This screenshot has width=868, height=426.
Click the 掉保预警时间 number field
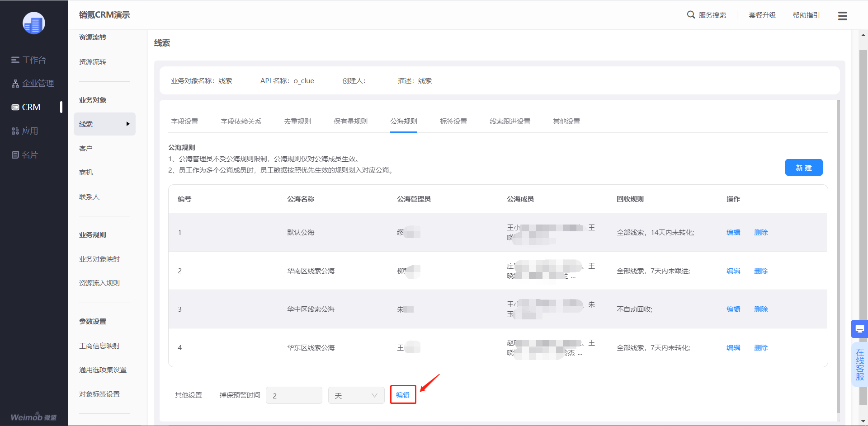(x=294, y=395)
